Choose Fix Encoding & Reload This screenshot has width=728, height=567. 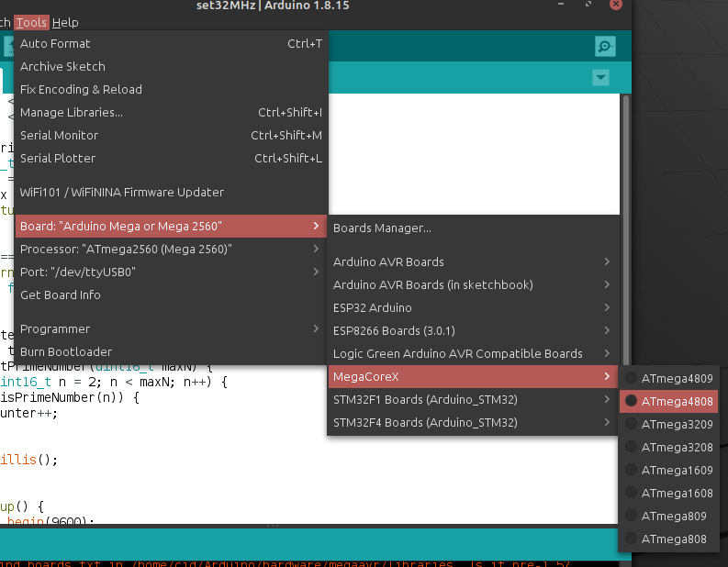(x=171, y=89)
